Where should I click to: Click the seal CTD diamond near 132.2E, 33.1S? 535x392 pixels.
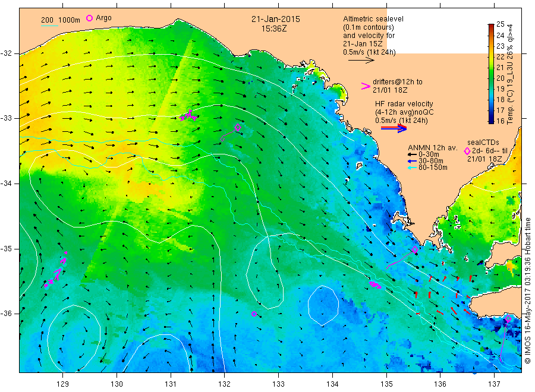[x=238, y=128]
